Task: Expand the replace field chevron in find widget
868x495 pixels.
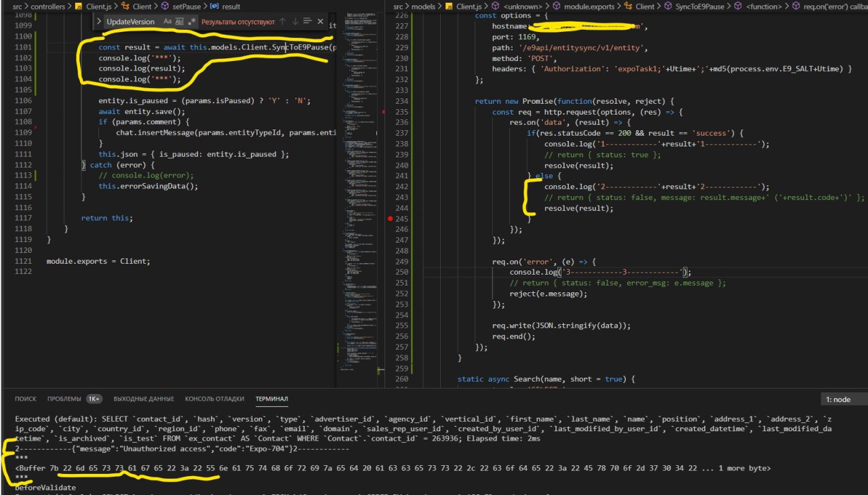Action: coord(98,22)
